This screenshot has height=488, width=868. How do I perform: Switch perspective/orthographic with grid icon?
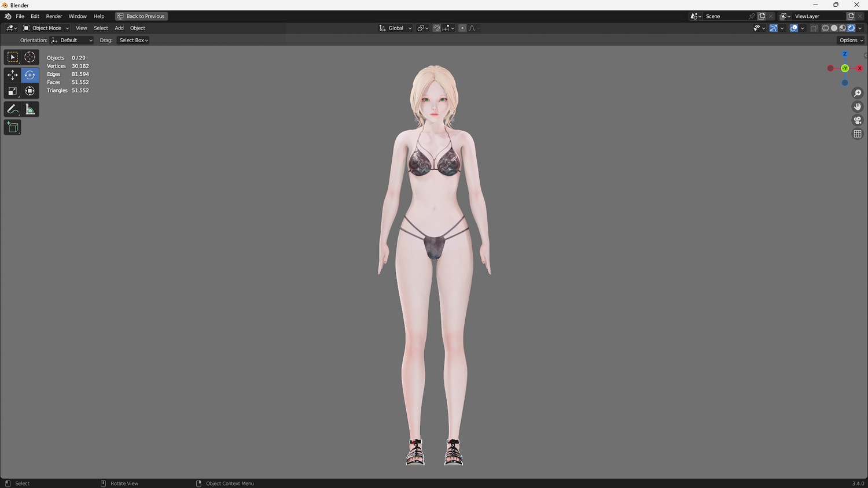(x=858, y=134)
